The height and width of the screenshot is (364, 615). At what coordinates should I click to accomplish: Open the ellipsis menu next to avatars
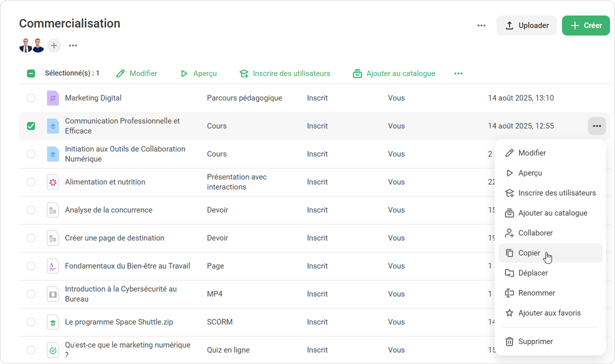point(73,45)
